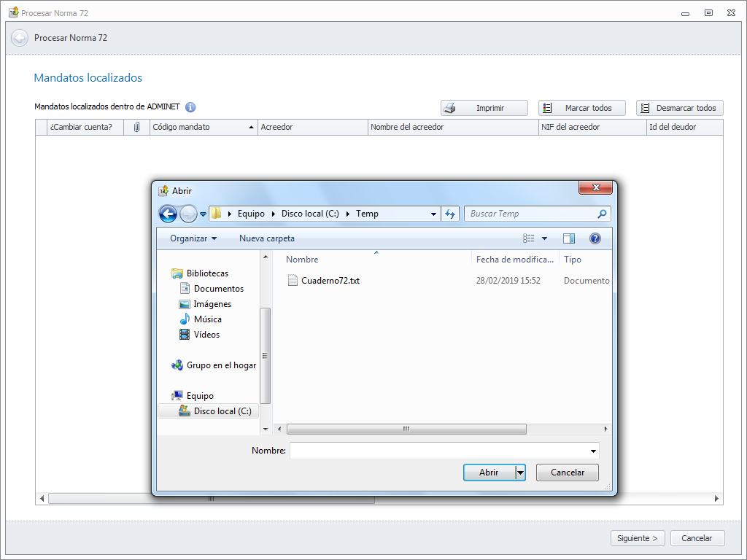Image resolution: width=747 pixels, height=560 pixels.
Task: Sort files by Fecha de modifica... column
Action: (515, 260)
